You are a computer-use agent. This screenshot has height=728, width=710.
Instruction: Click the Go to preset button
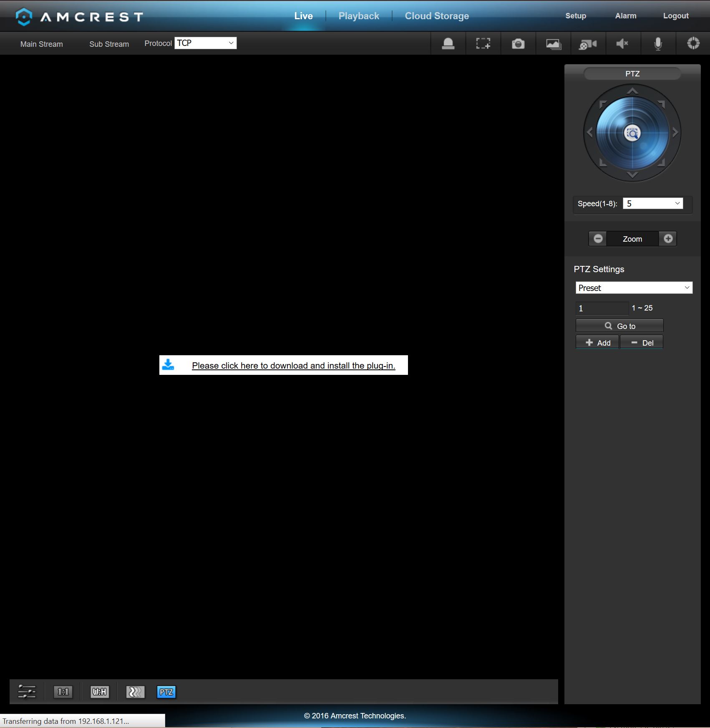(619, 326)
